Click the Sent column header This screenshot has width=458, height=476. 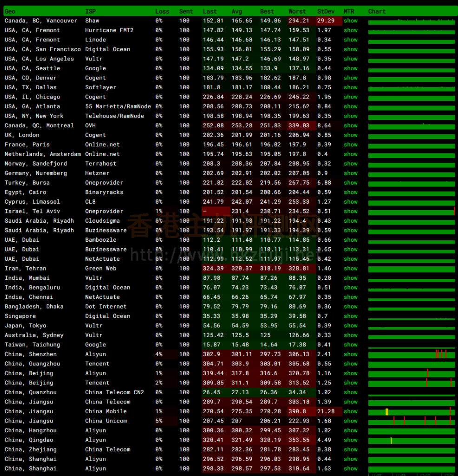pyautogui.click(x=186, y=12)
